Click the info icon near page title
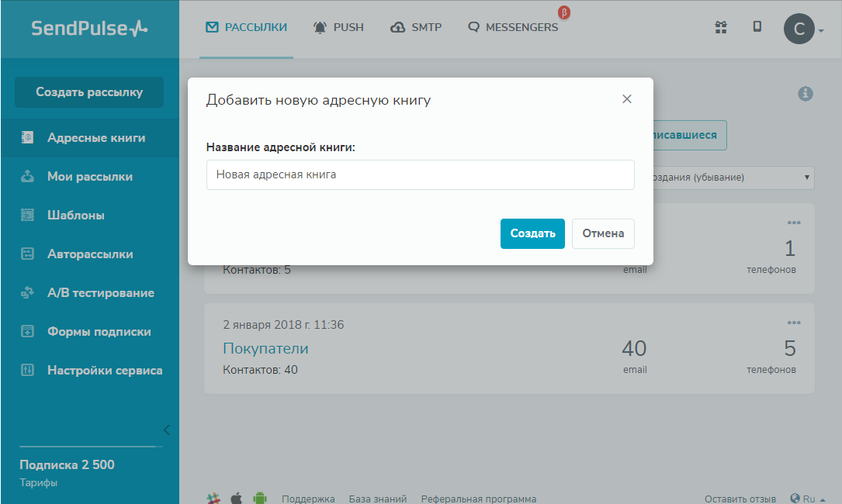Viewport: 842px width, 504px height. tap(806, 94)
